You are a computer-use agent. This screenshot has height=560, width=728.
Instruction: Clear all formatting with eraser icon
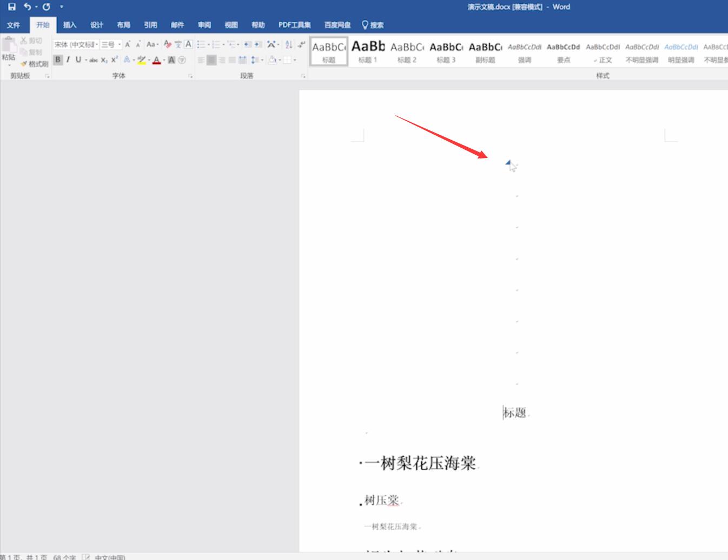pos(168,44)
